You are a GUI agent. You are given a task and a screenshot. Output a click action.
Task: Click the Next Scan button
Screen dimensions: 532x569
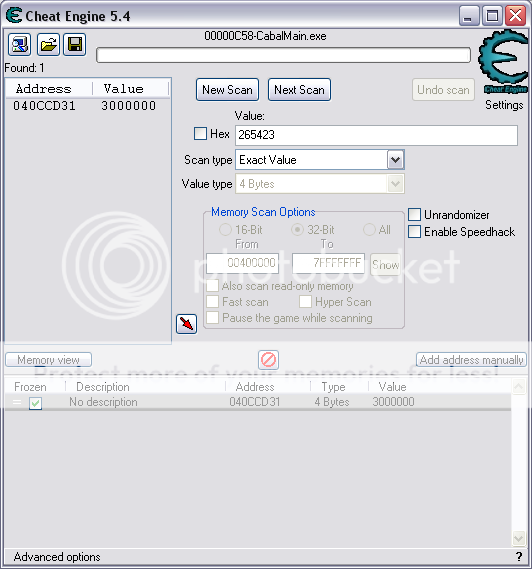pos(299,90)
